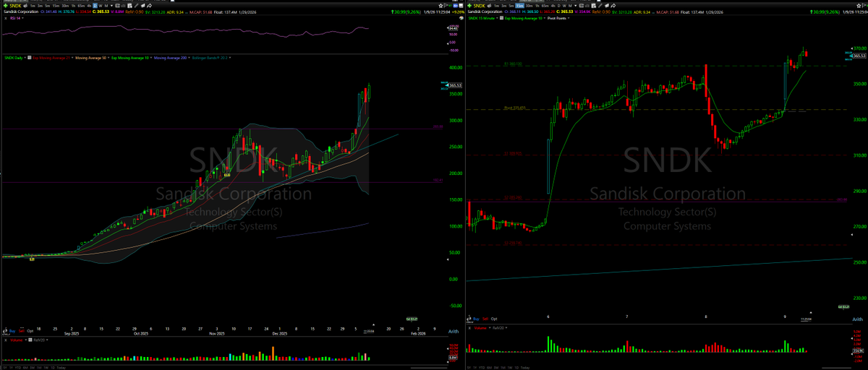The width and height of the screenshot is (868, 370).
Task: Select W weekly timeframe in left chart
Action: (x=101, y=6)
